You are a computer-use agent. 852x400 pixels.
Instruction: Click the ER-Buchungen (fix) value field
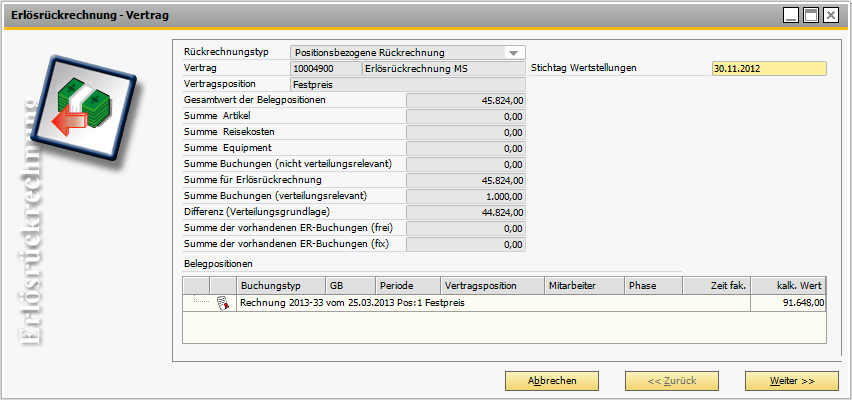pyautogui.click(x=466, y=245)
